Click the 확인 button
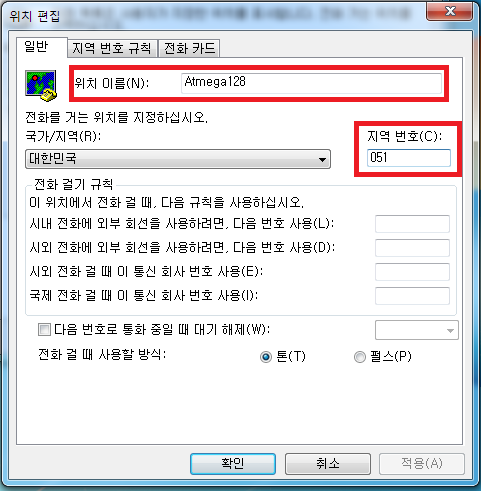This screenshot has height=491, width=481. pyautogui.click(x=233, y=463)
